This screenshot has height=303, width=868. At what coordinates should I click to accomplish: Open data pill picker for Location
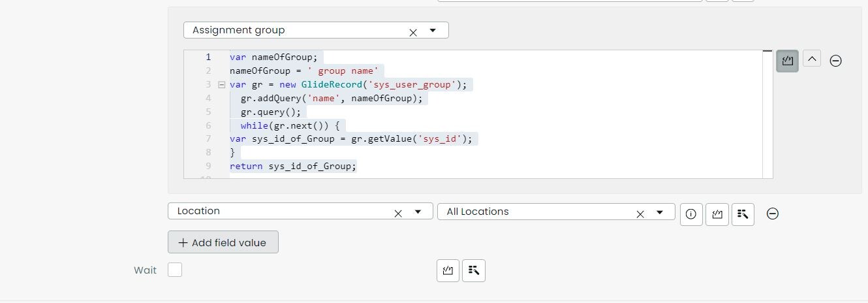pos(743,214)
